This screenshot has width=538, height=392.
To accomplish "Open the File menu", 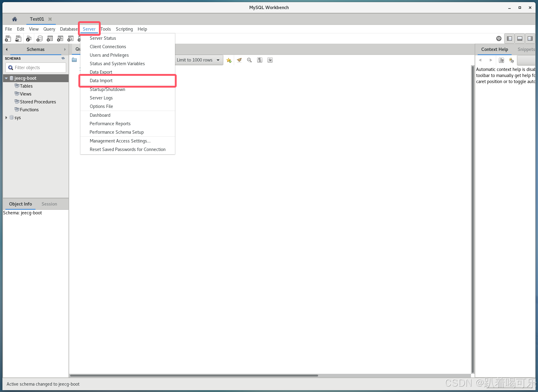I will pos(8,29).
